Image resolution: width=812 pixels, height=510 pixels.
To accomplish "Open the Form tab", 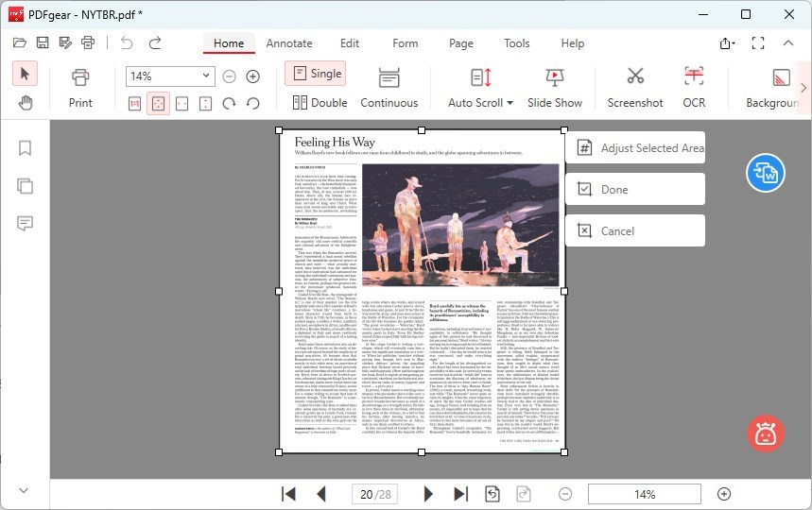I will [405, 43].
